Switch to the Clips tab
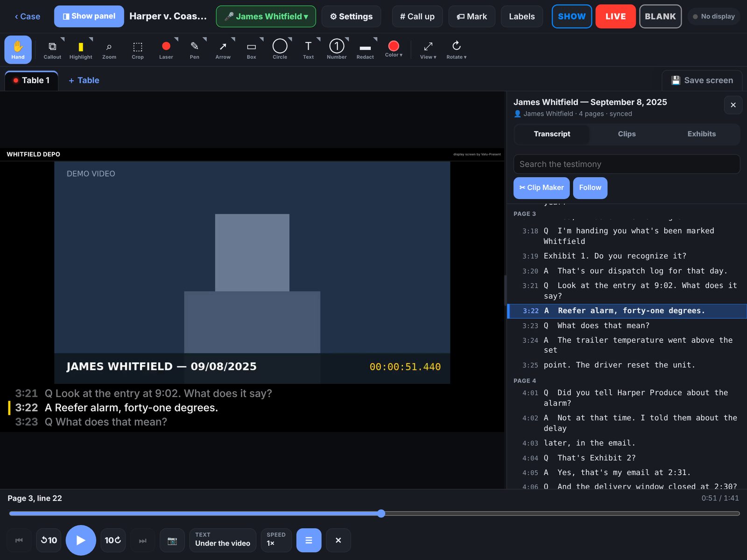Screen dimensions: 747x560 point(627,134)
